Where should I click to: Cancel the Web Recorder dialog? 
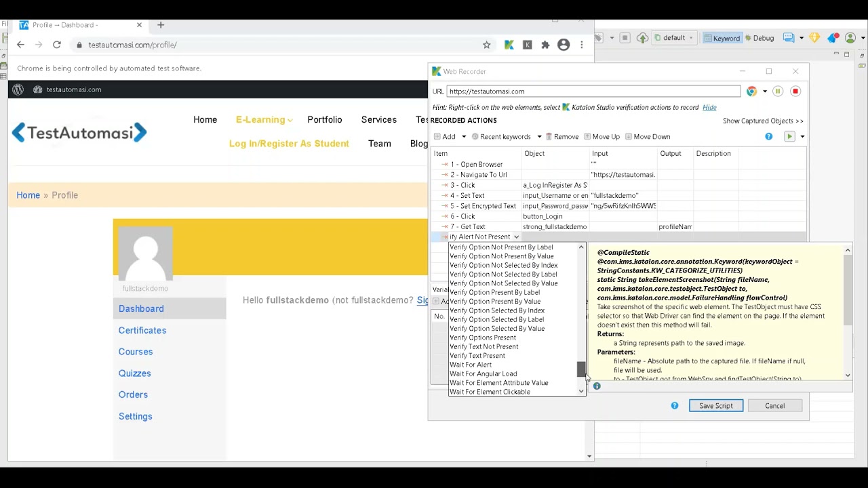click(x=775, y=405)
